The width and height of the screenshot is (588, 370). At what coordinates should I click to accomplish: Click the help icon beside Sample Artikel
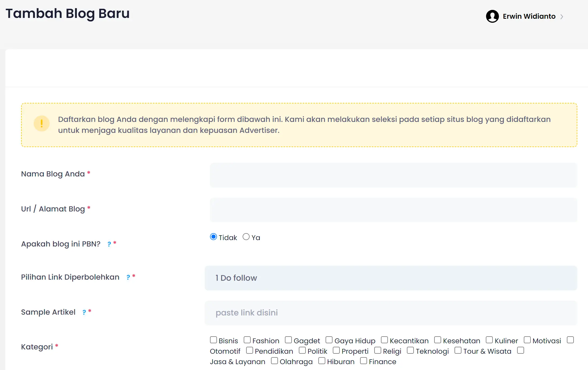84,312
